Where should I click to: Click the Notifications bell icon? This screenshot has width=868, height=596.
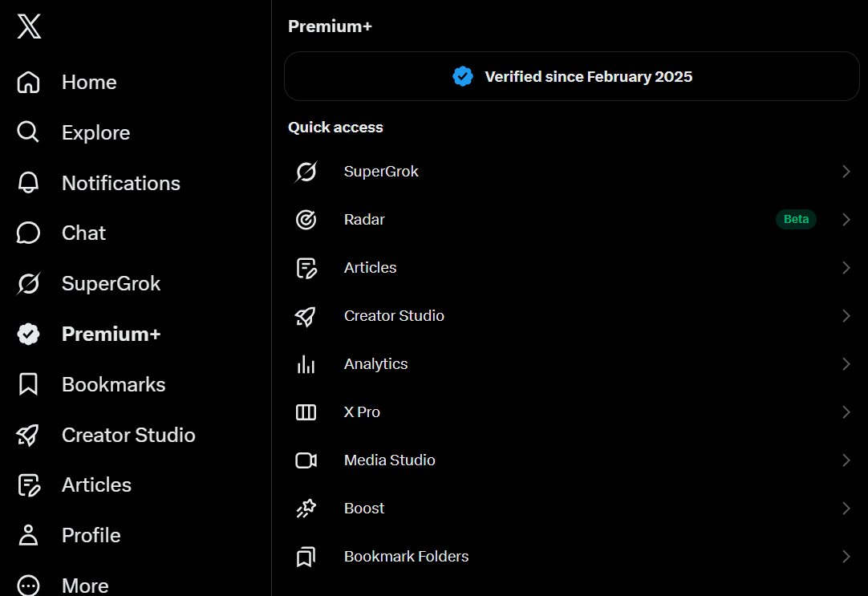tap(28, 183)
